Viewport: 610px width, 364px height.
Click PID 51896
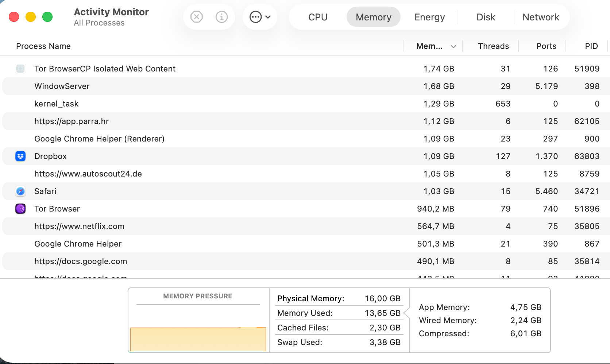[x=587, y=209]
